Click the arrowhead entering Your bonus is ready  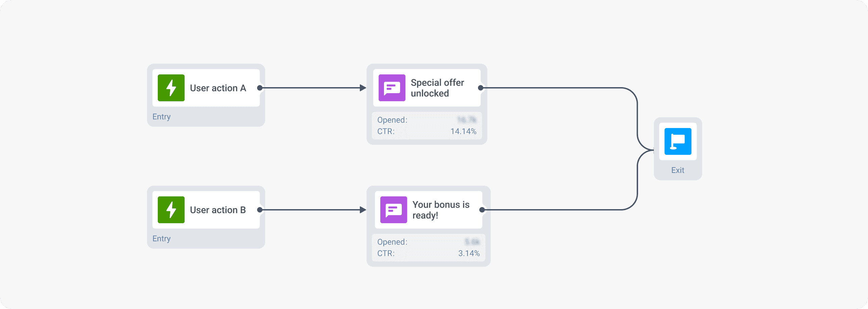363,210
